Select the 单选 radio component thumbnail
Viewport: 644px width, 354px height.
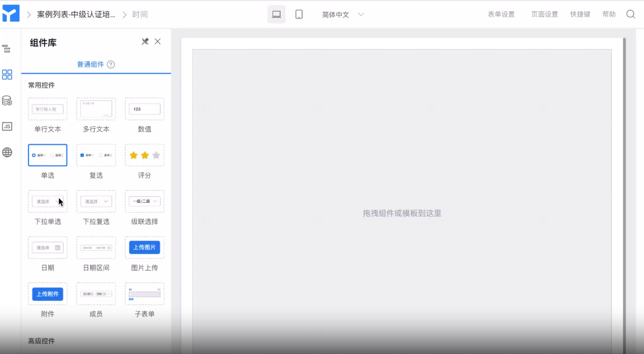click(x=48, y=155)
